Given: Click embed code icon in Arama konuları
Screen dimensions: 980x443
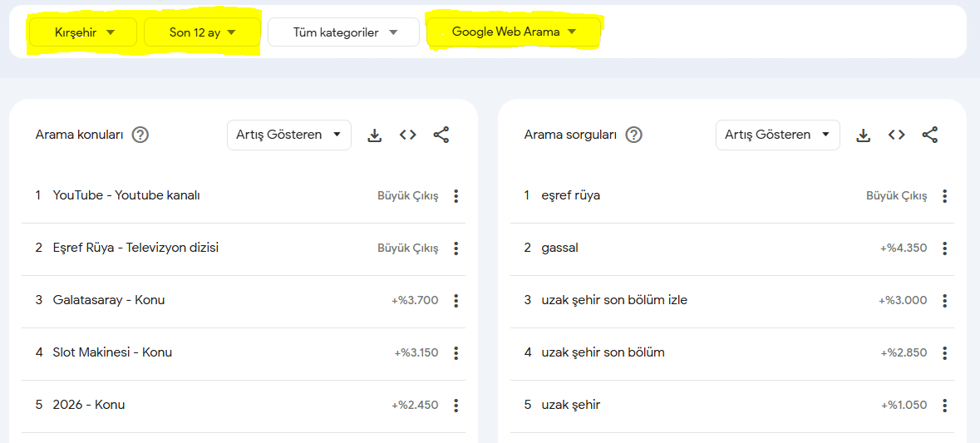Looking at the screenshot, I should click(407, 135).
